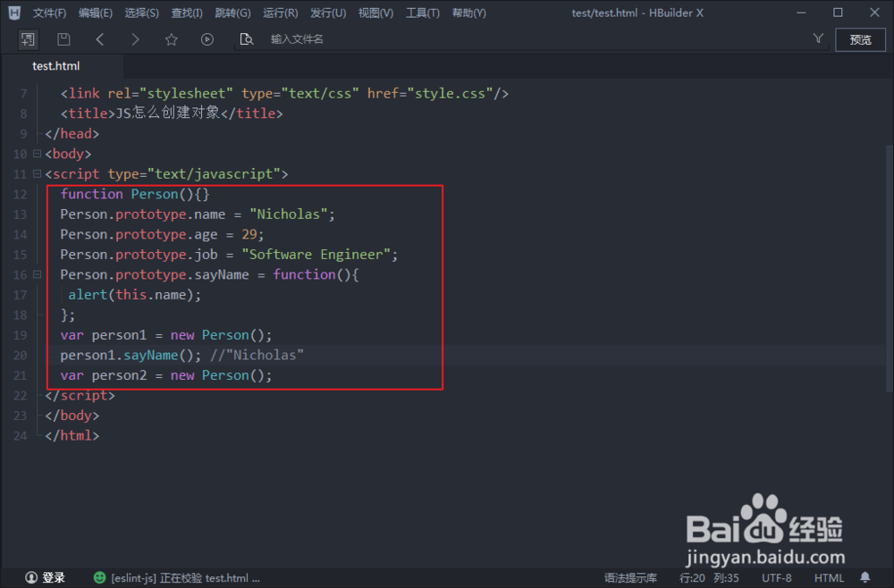Click the number 29 on line 14
Viewport: 894px width, 588px height.
pos(249,234)
